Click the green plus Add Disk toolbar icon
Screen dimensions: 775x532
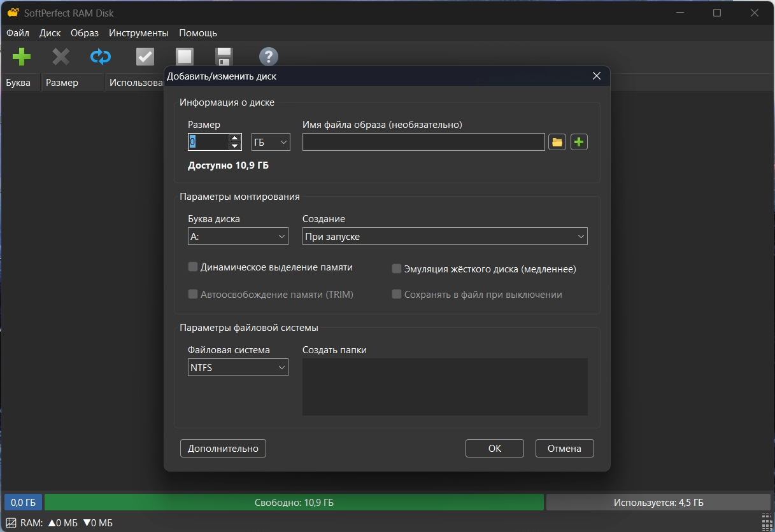[22, 57]
